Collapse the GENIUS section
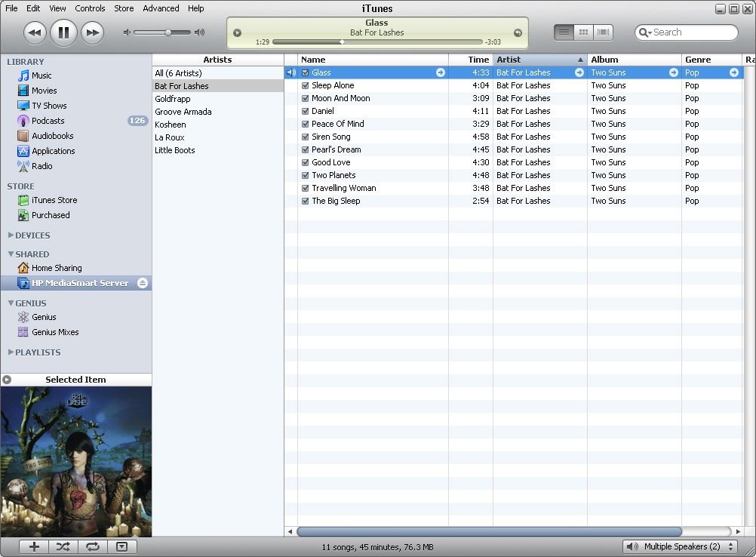Viewport: 756px width, 557px height. [x=11, y=303]
